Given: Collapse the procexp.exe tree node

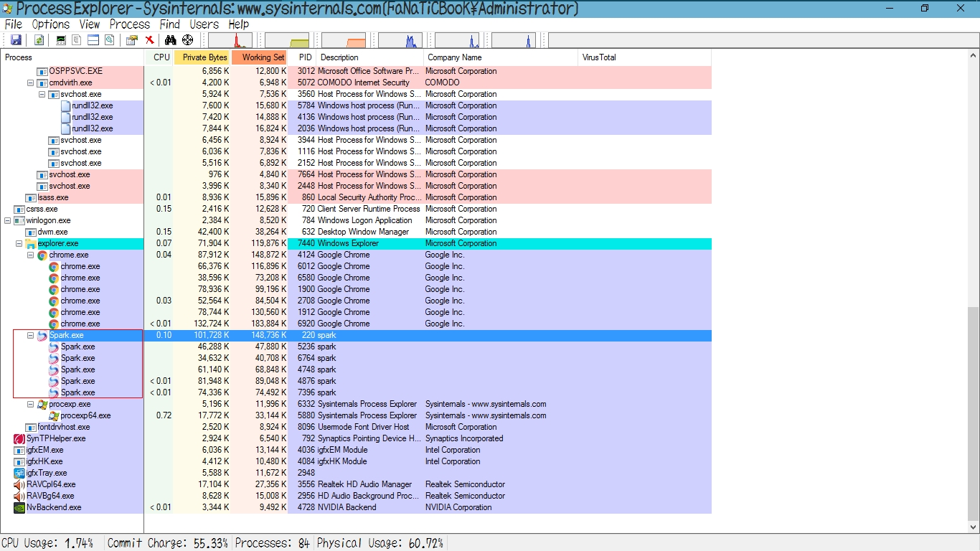Looking at the screenshot, I should point(31,405).
